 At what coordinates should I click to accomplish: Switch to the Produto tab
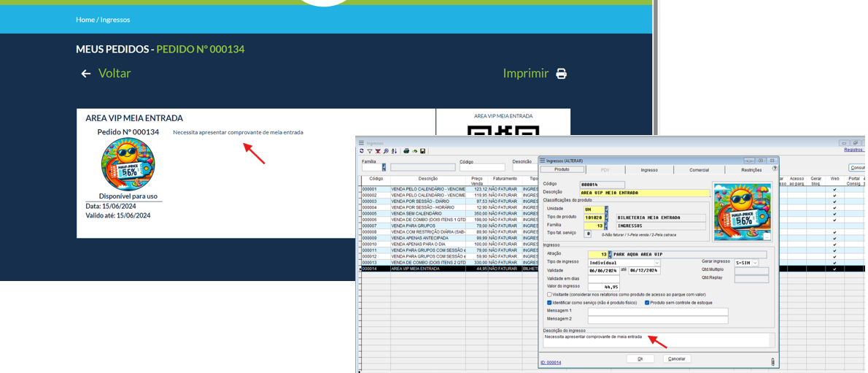pyautogui.click(x=562, y=169)
